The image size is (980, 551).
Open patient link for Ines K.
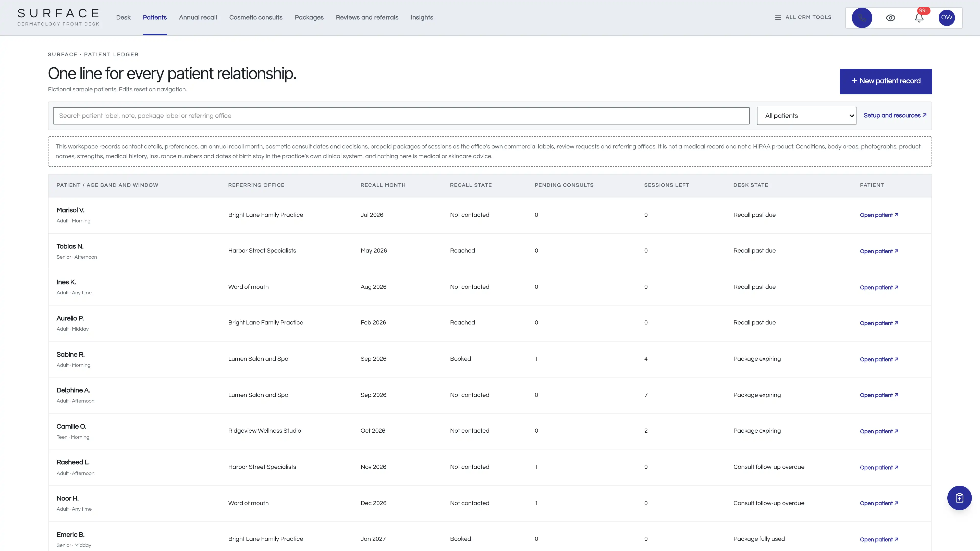pyautogui.click(x=879, y=287)
